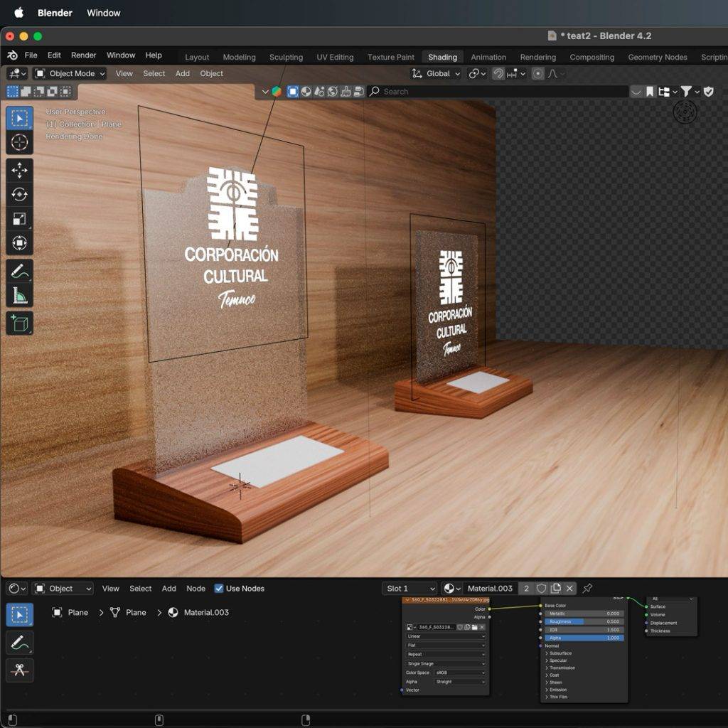
Task: Toggle the Use Nodes checkbox
Action: pyautogui.click(x=219, y=588)
